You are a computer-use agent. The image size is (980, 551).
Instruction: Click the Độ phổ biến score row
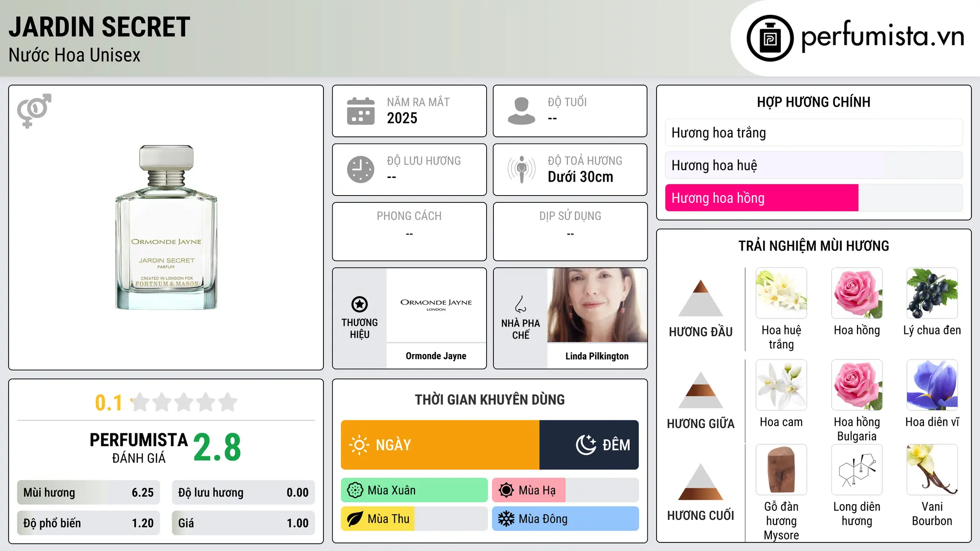coord(89,523)
